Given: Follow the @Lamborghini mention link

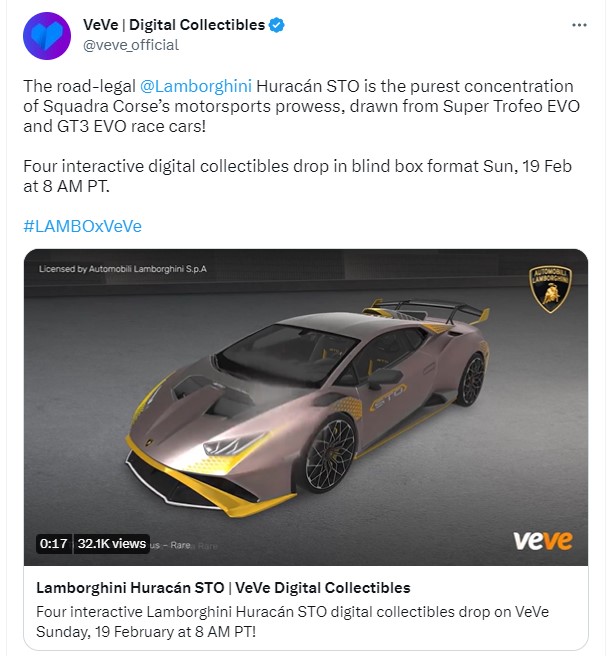Looking at the screenshot, I should click(196, 86).
